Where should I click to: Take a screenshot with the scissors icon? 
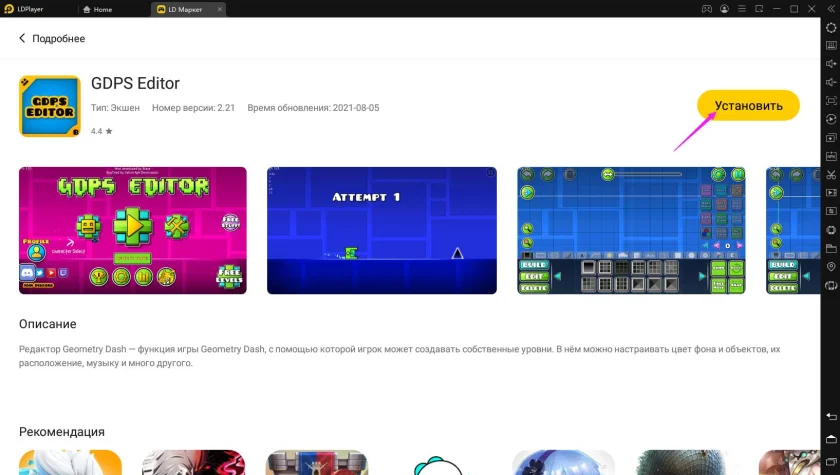[x=831, y=175]
